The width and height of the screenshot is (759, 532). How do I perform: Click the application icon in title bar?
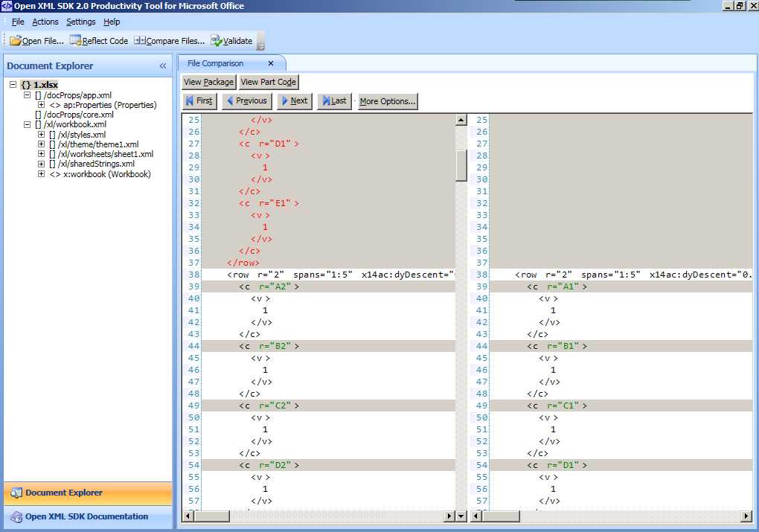tap(6, 6)
